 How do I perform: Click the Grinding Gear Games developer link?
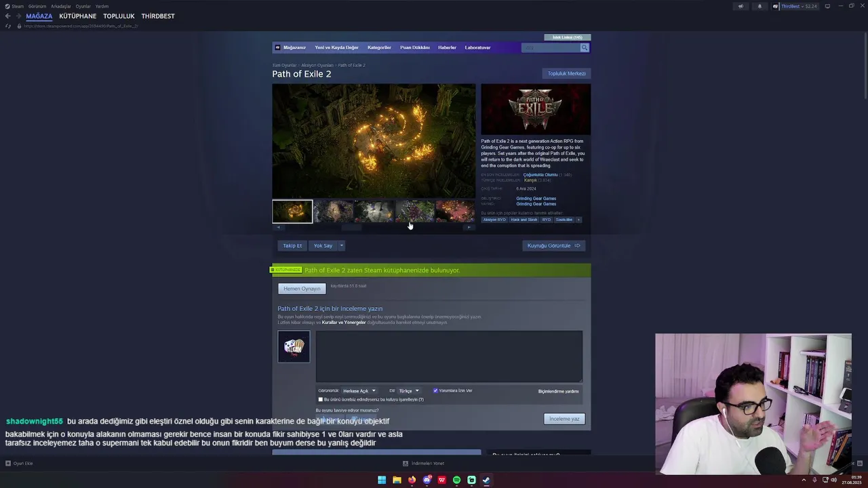[x=536, y=199]
